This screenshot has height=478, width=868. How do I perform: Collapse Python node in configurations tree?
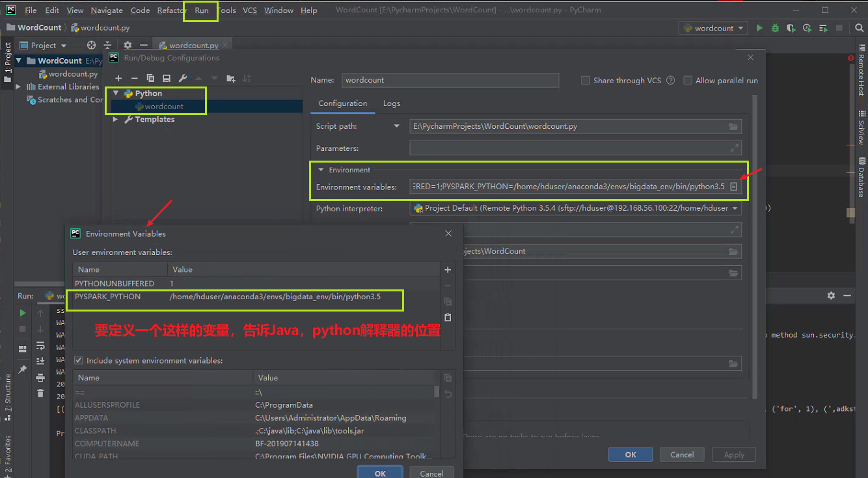(116, 94)
